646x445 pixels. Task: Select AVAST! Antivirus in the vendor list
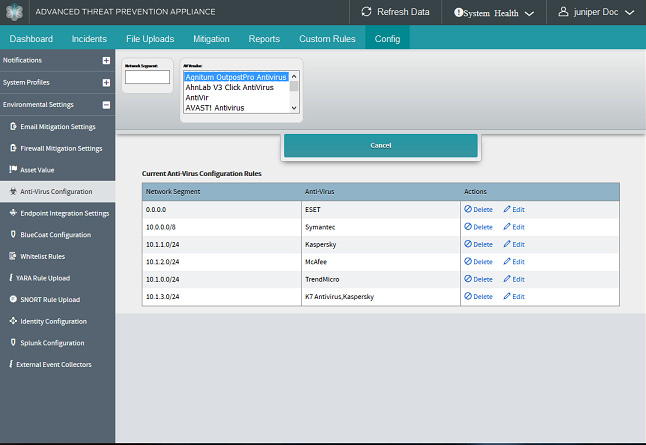point(236,108)
